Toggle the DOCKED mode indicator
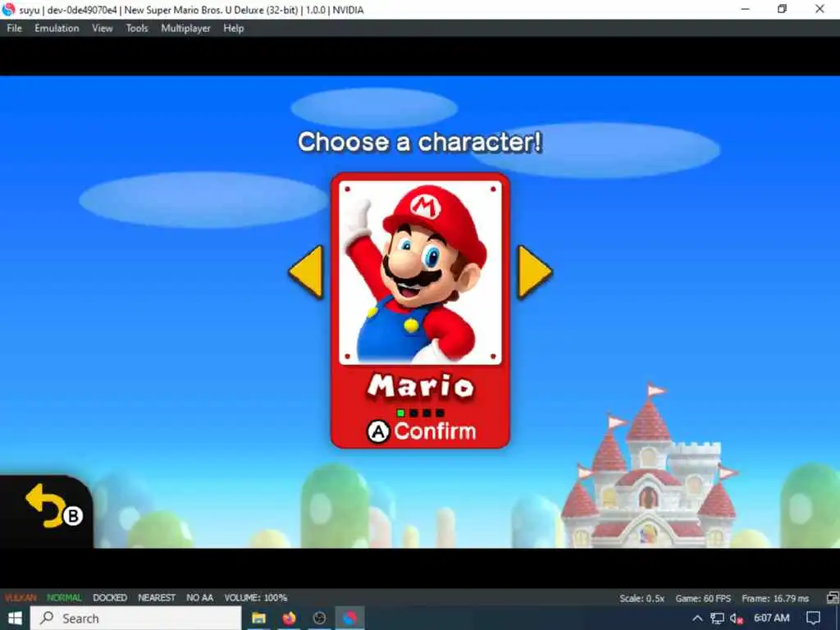 point(110,597)
